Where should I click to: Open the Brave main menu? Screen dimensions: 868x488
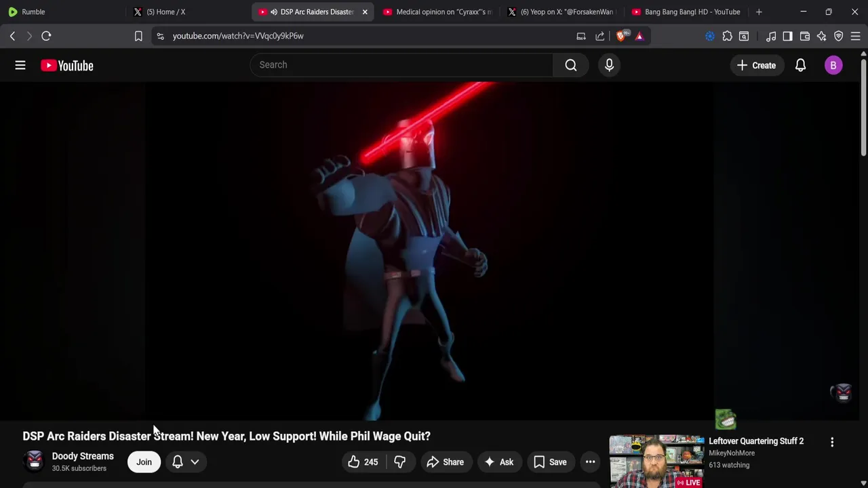click(856, 36)
